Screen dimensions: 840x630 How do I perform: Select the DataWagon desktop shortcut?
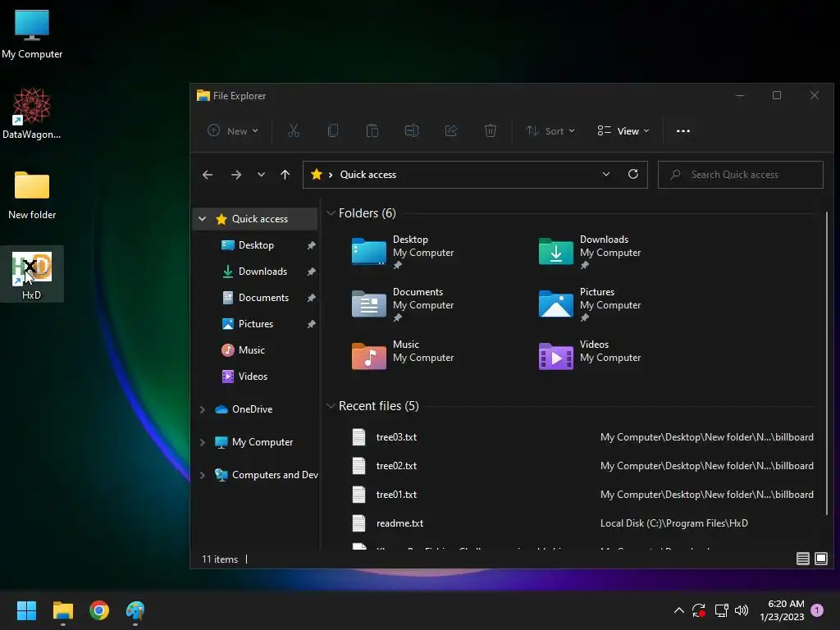coord(32,113)
